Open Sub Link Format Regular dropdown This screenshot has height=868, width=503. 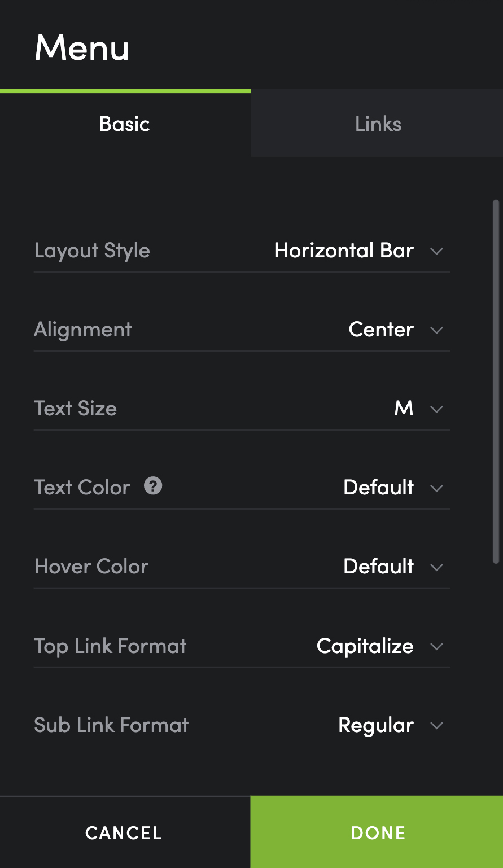390,725
